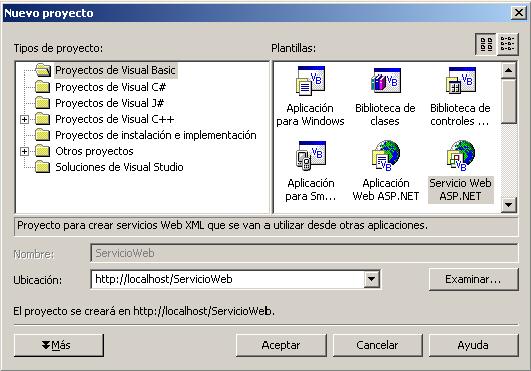Open help with the Ayuda button
This screenshot has height=371, width=531.
pyautogui.click(x=473, y=345)
